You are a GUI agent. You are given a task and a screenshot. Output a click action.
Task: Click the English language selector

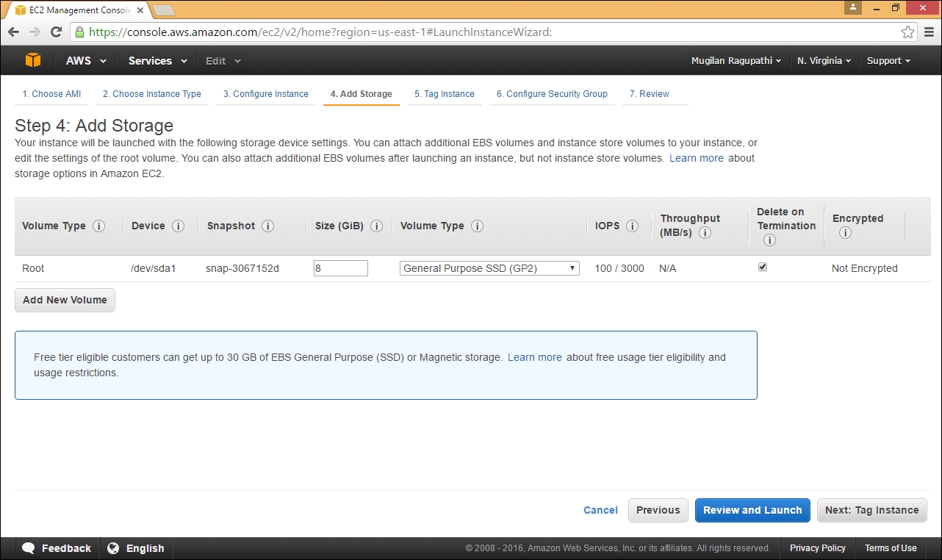click(136, 548)
